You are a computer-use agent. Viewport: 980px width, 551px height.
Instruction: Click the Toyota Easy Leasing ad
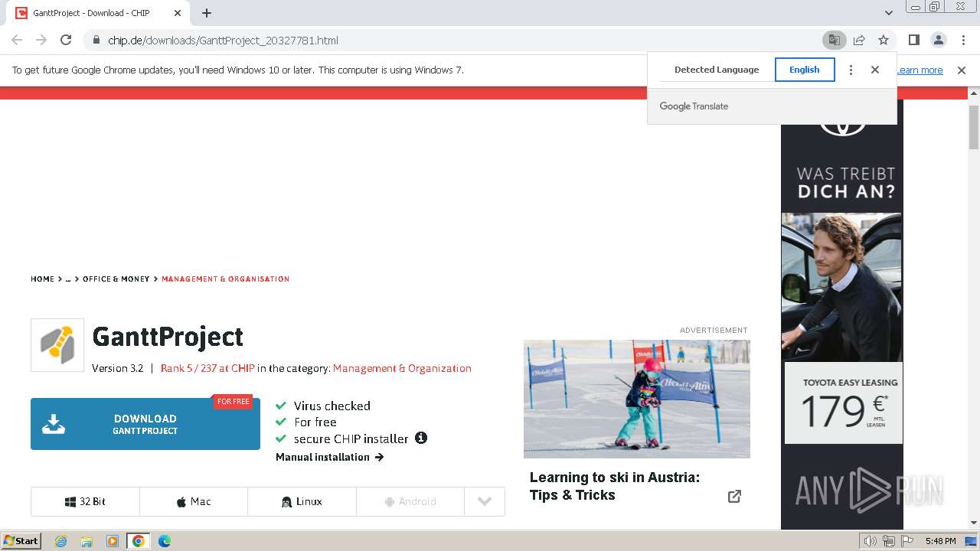point(842,314)
